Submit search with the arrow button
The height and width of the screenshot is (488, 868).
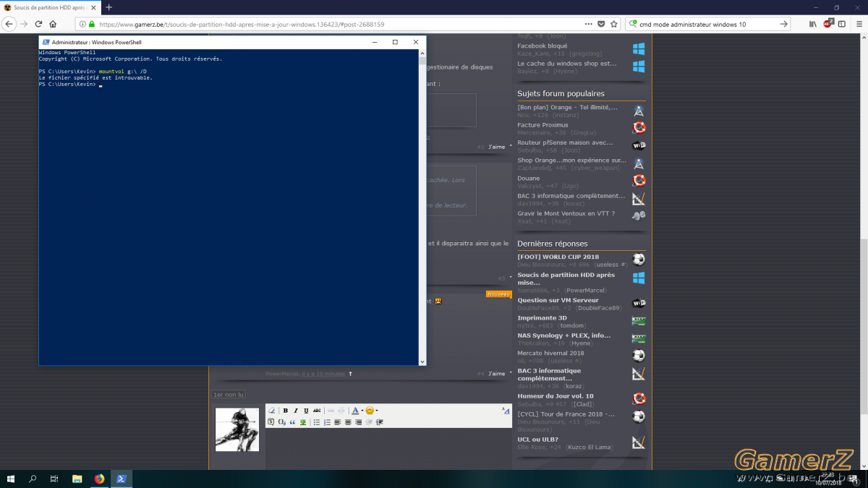click(784, 24)
